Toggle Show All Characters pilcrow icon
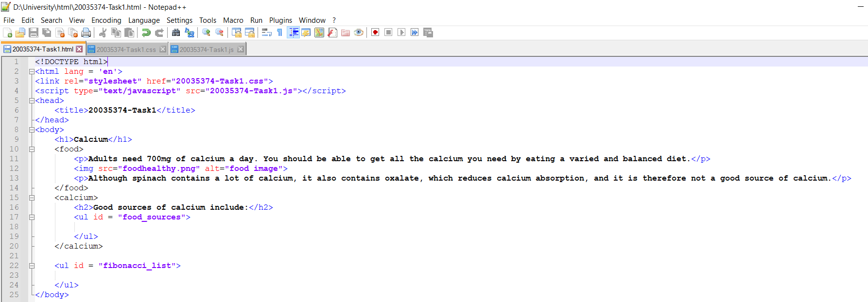This screenshot has width=868, height=302. click(x=279, y=33)
